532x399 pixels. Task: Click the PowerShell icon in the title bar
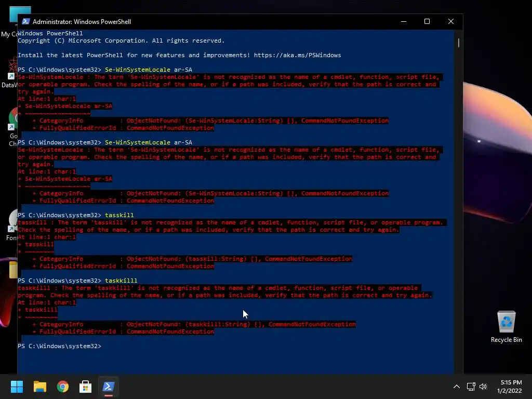click(26, 21)
